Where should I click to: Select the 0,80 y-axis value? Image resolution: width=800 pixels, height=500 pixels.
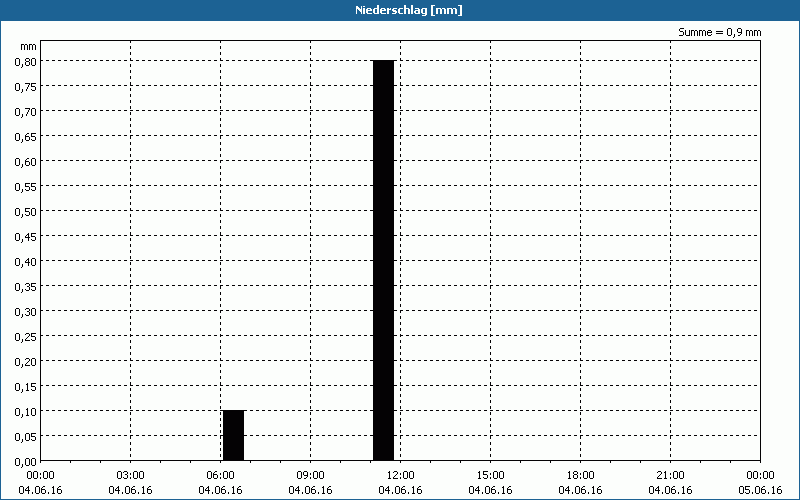26,61
